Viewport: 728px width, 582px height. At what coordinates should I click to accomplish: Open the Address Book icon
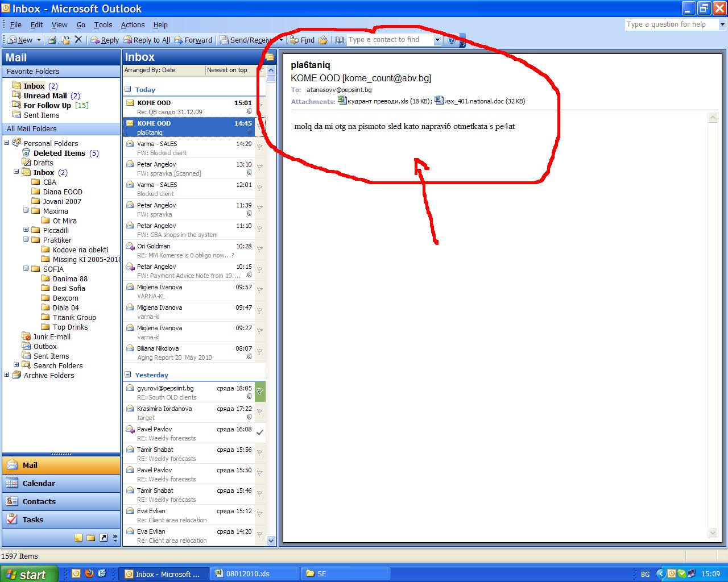(x=340, y=40)
